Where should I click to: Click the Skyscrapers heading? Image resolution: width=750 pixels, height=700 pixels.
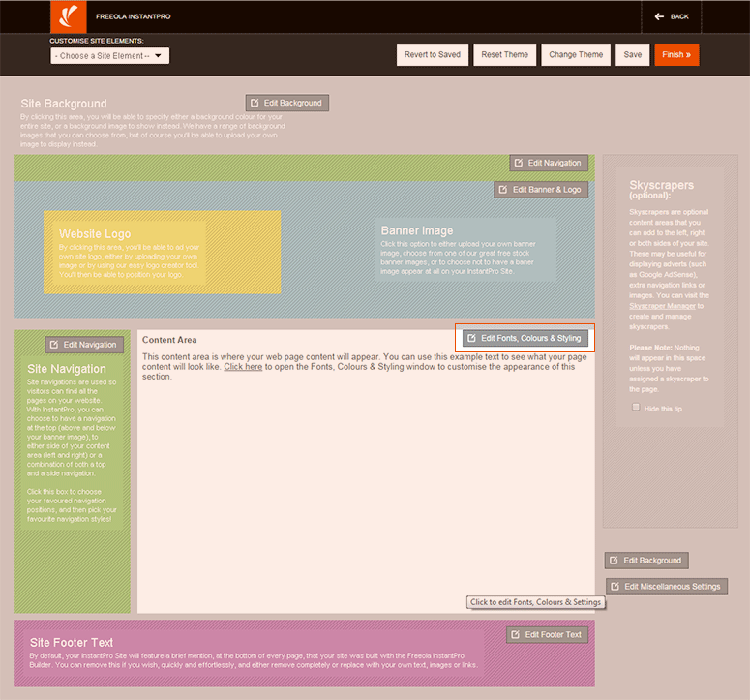661,185
